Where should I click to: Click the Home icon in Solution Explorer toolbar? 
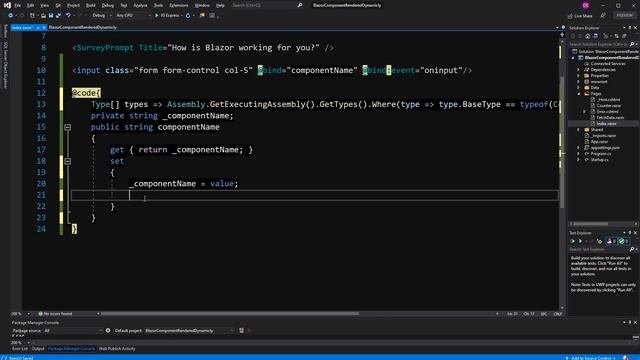click(x=588, y=36)
